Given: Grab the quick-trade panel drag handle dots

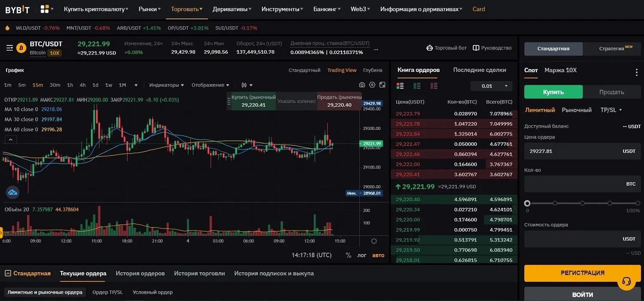Looking at the screenshot, I should click(229, 102).
